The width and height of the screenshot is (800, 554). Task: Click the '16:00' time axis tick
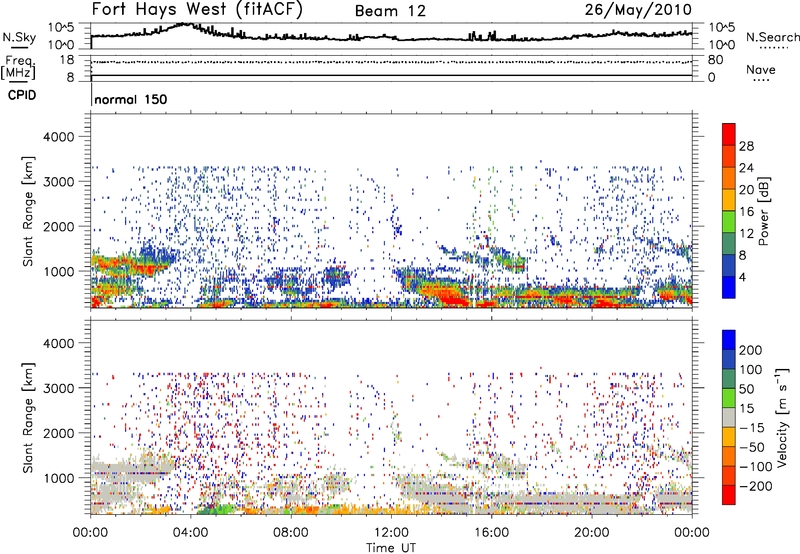pos(491,533)
